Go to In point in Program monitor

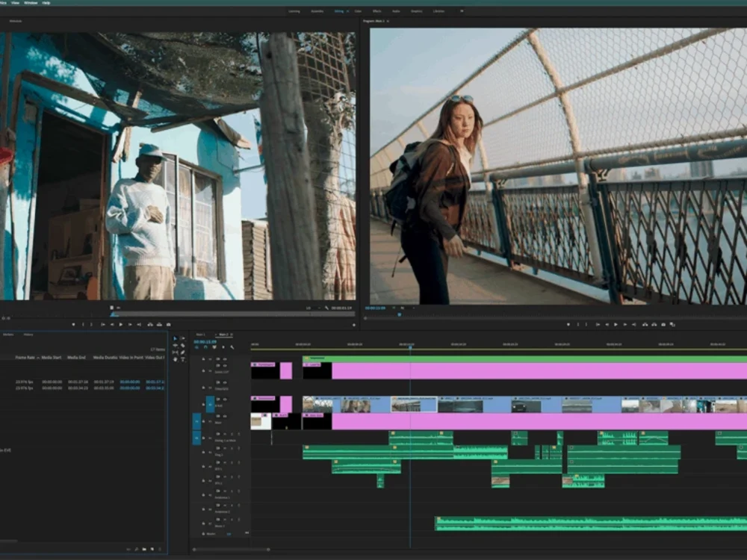click(x=598, y=324)
